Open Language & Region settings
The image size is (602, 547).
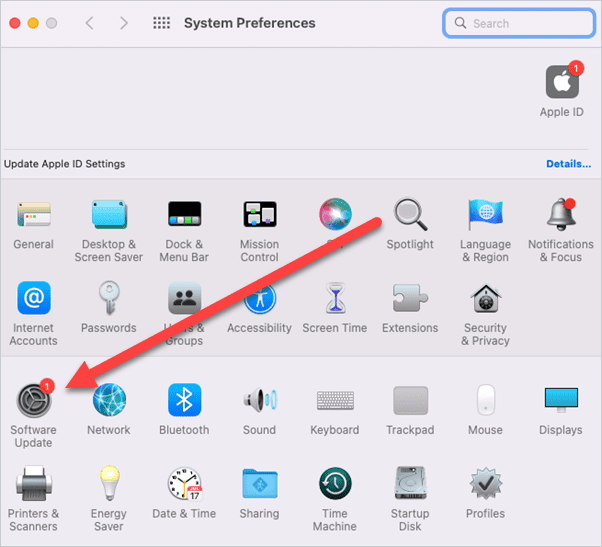point(485,214)
